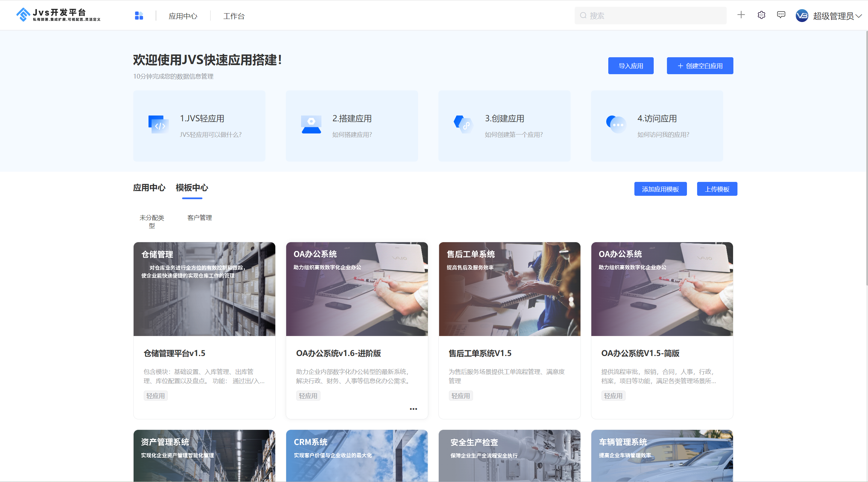Click the search magnifier icon
This screenshot has height=482, width=868.
[x=583, y=16]
